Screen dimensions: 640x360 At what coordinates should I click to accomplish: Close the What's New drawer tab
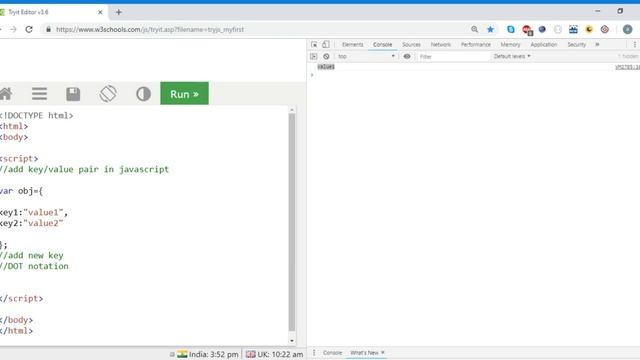tap(382, 352)
